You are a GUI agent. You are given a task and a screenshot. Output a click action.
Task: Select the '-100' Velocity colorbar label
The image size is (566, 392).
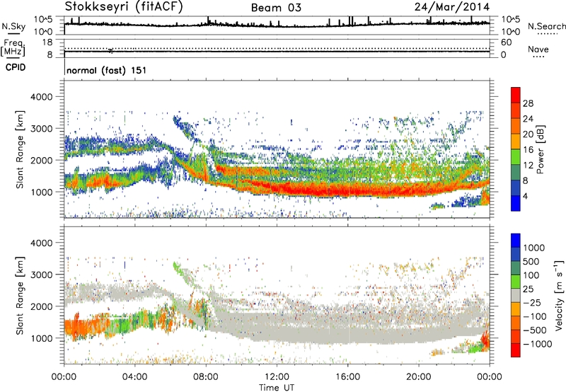pos(535,316)
